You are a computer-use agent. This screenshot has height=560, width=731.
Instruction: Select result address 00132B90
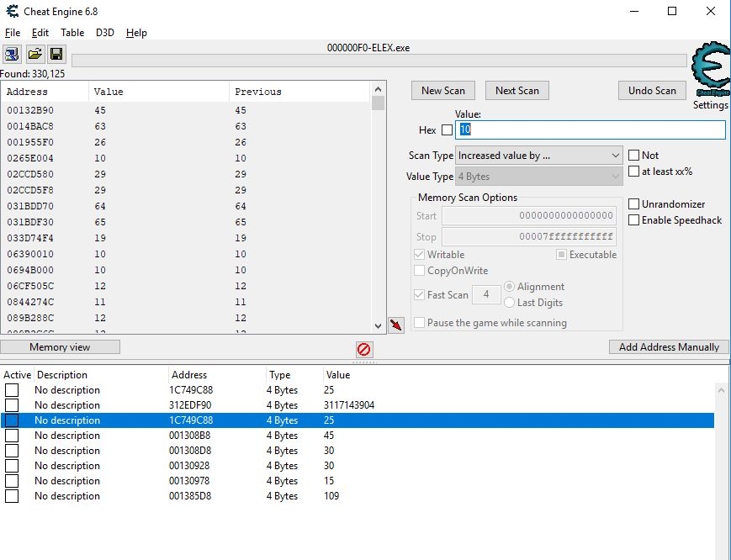pos(30,110)
